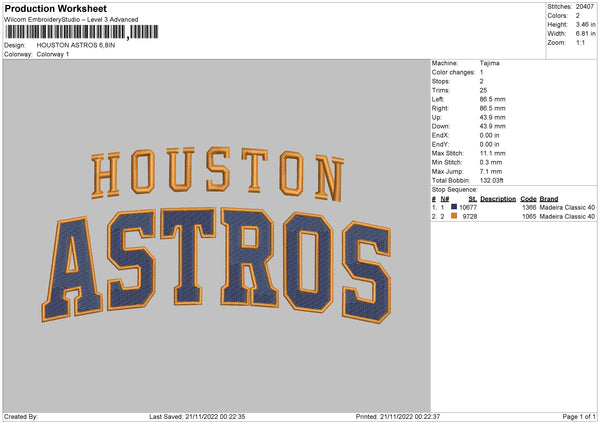This screenshot has height=424, width=600.
Task: Click the Trims value '25'
Action: click(483, 90)
